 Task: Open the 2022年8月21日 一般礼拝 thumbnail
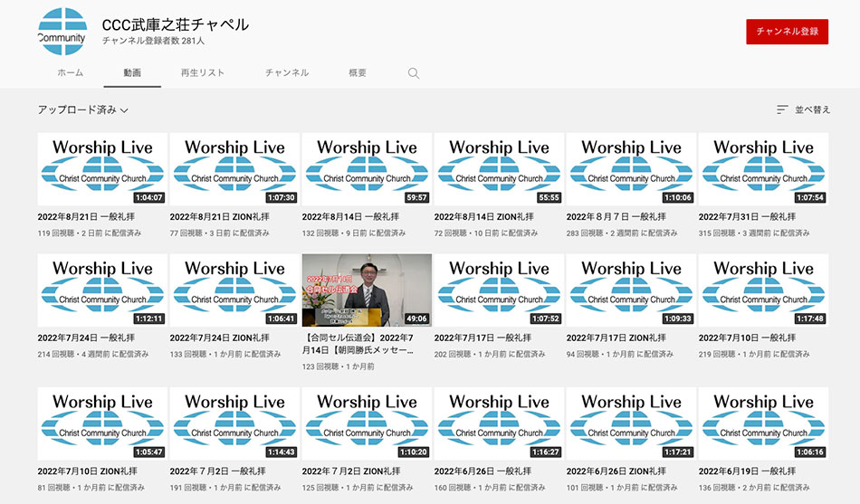click(x=102, y=169)
